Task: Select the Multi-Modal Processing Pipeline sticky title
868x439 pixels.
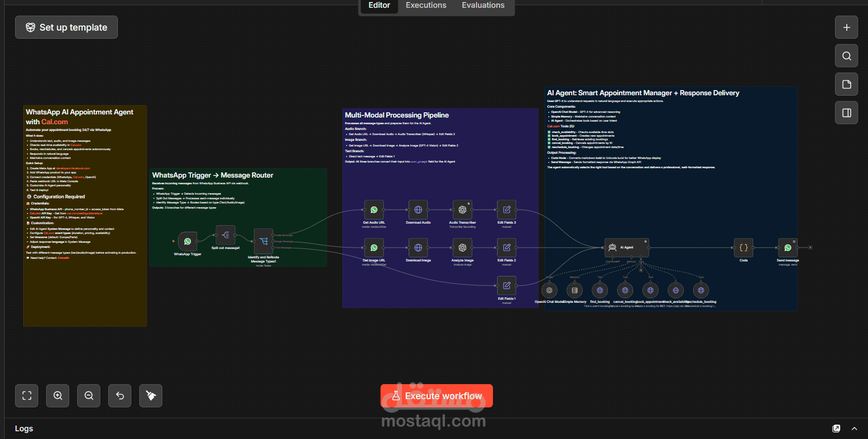Action: coord(397,115)
